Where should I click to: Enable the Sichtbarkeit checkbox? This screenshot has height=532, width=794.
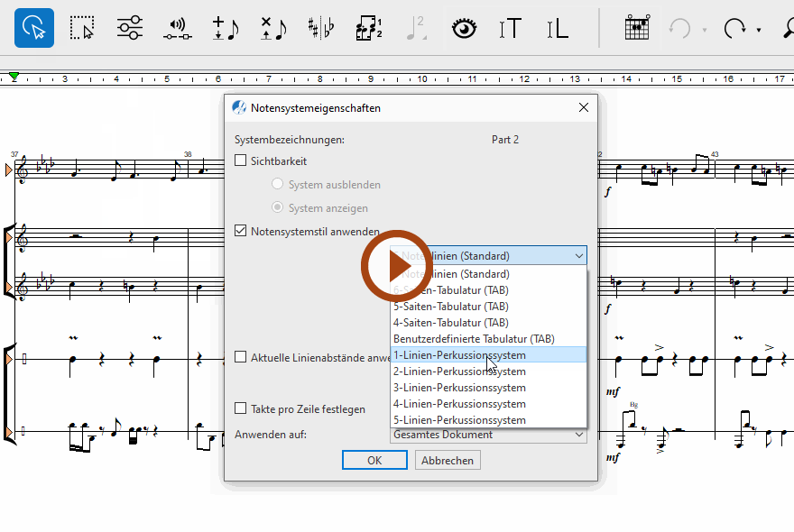241,161
